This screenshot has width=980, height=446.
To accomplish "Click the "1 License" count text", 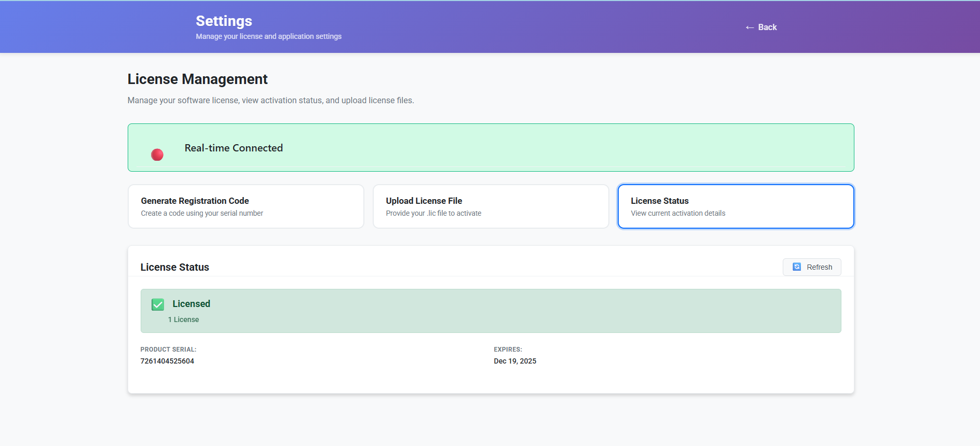I will click(183, 319).
